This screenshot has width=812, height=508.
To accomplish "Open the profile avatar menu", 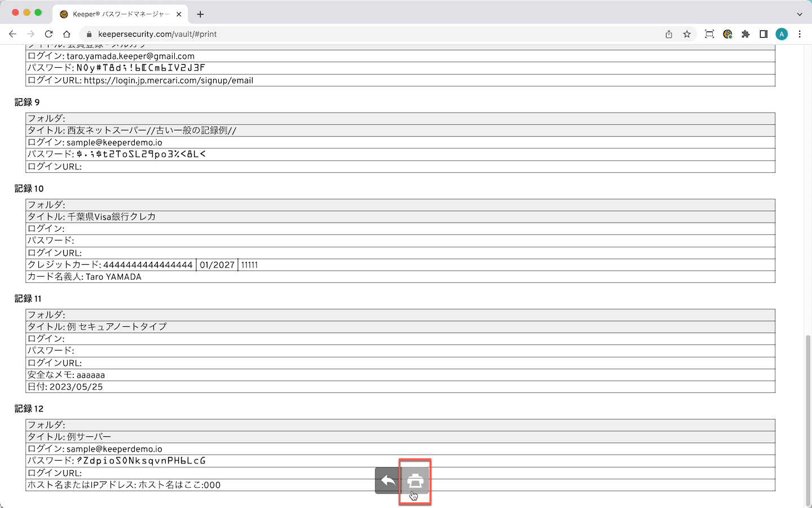I will pos(782,34).
